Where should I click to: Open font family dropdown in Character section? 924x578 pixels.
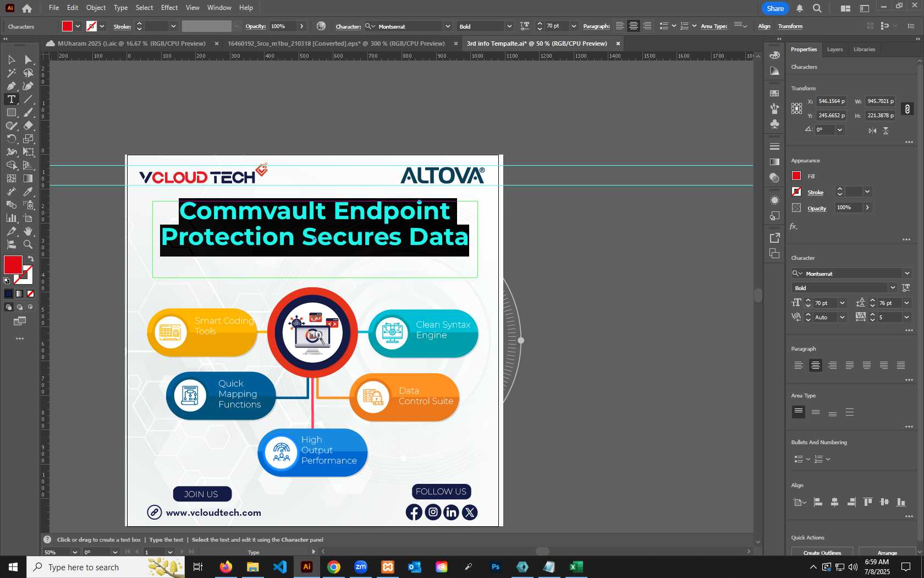(907, 274)
